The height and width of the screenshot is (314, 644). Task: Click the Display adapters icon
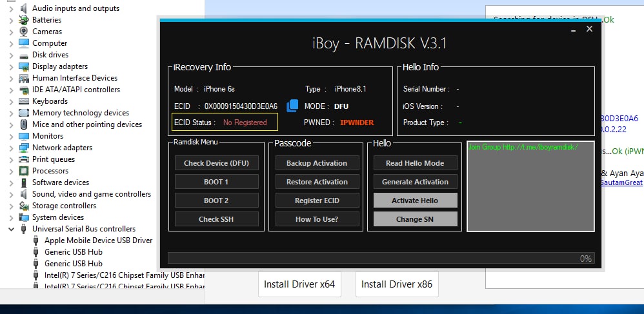pyautogui.click(x=24, y=66)
